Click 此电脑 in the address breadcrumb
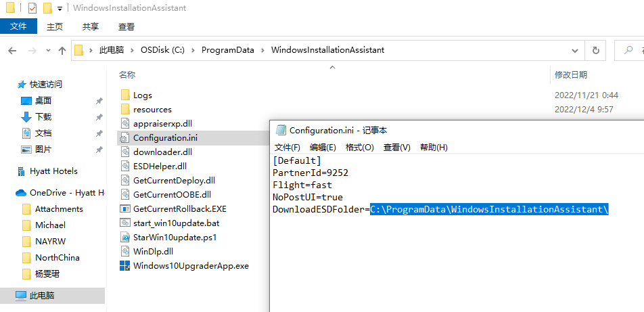The image size is (644, 312). click(x=112, y=50)
